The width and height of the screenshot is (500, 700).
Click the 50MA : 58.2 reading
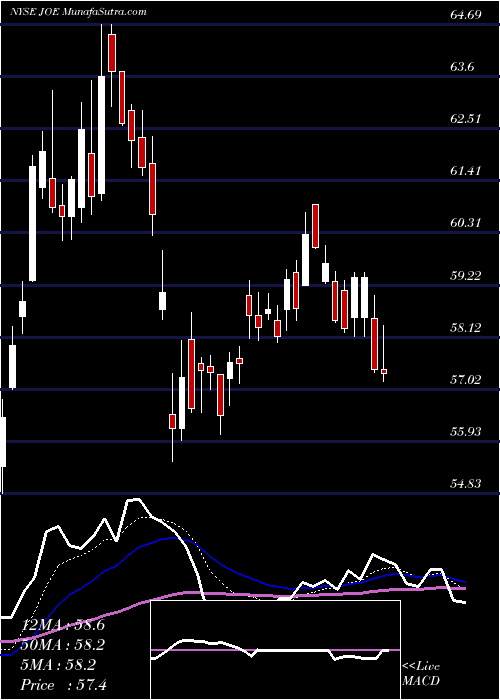(x=63, y=645)
